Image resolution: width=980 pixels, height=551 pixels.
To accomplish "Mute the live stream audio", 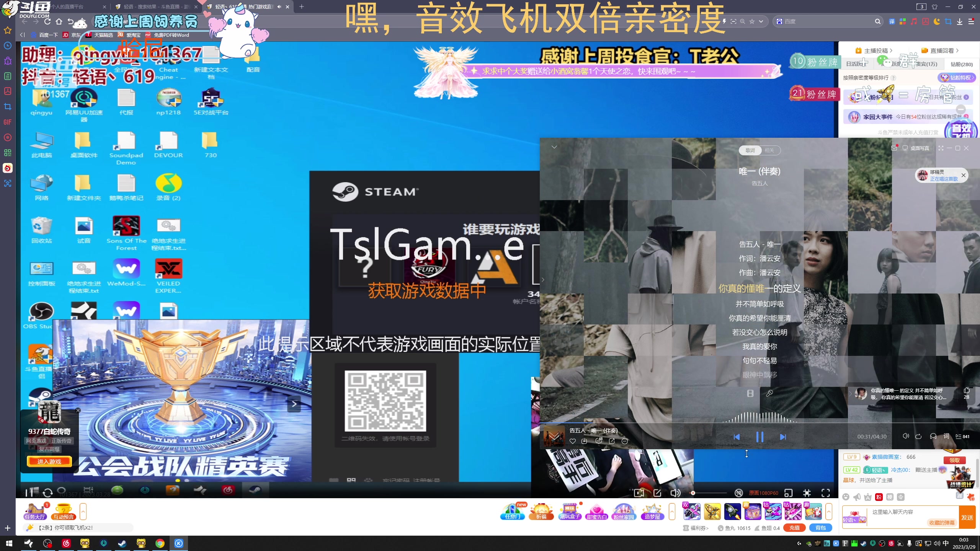I will 675,493.
